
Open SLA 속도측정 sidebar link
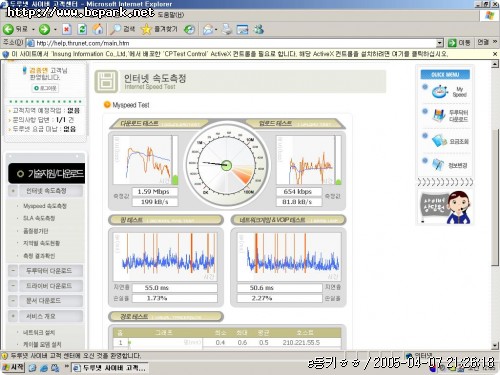tap(39, 218)
